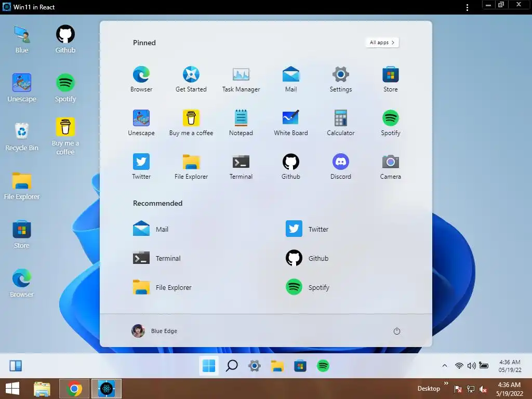Open Terminal under Recommended
This screenshot has width=532, height=399.
click(x=157, y=258)
